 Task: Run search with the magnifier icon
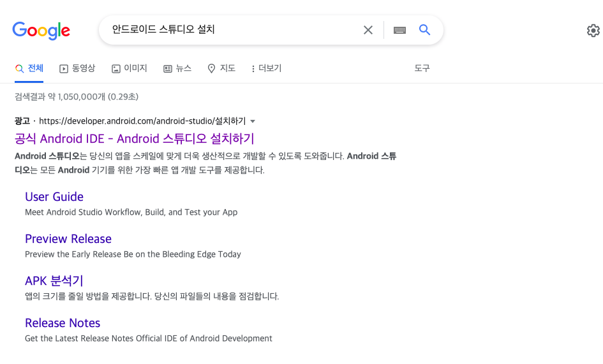(424, 29)
